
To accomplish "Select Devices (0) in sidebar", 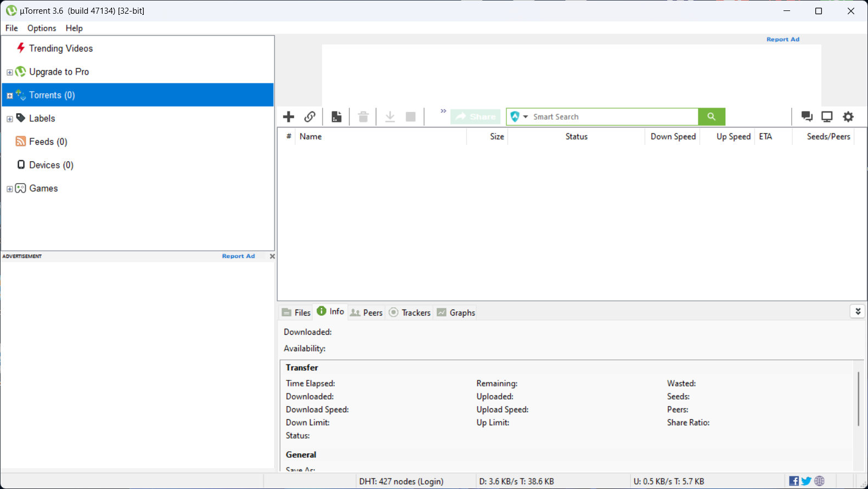I will [x=51, y=165].
